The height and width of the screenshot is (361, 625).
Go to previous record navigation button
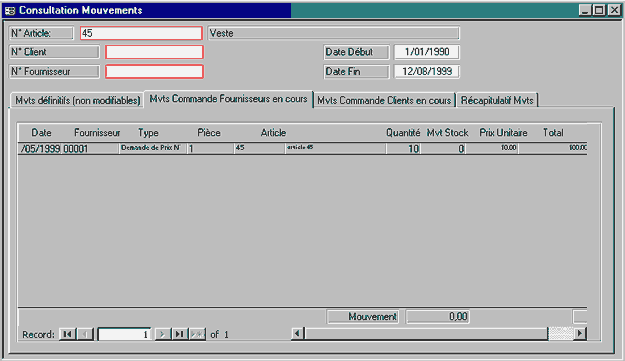tap(85, 334)
